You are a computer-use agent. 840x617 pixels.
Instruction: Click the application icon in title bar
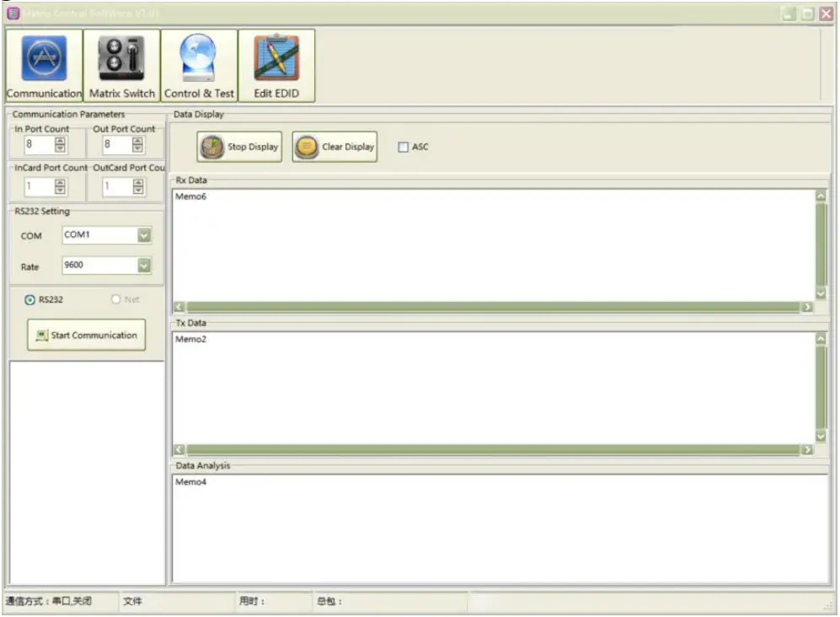point(13,13)
